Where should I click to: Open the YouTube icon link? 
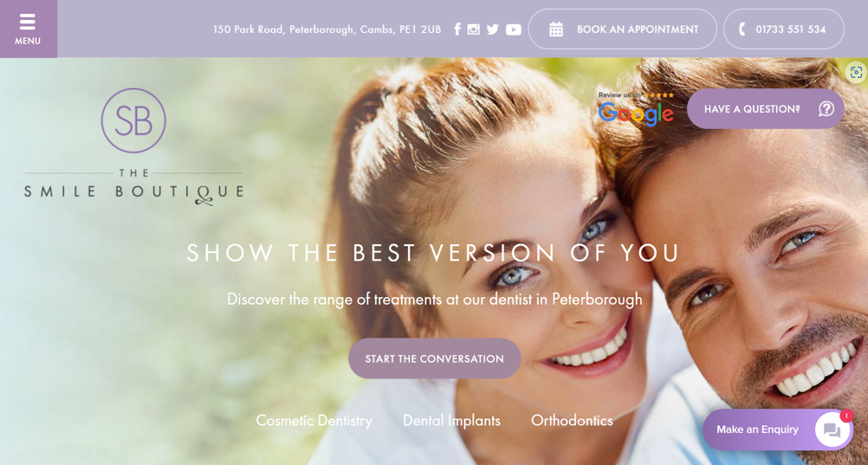click(x=514, y=29)
